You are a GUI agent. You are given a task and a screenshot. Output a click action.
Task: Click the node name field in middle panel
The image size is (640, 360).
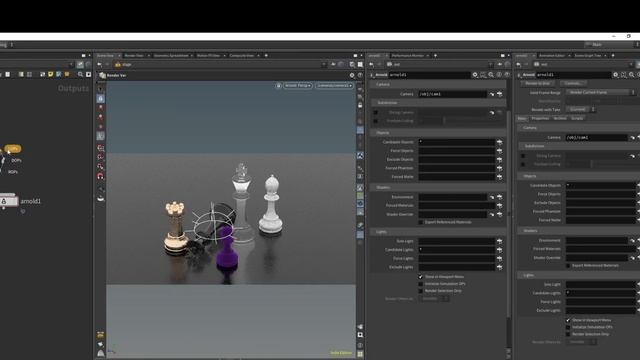(x=429, y=75)
